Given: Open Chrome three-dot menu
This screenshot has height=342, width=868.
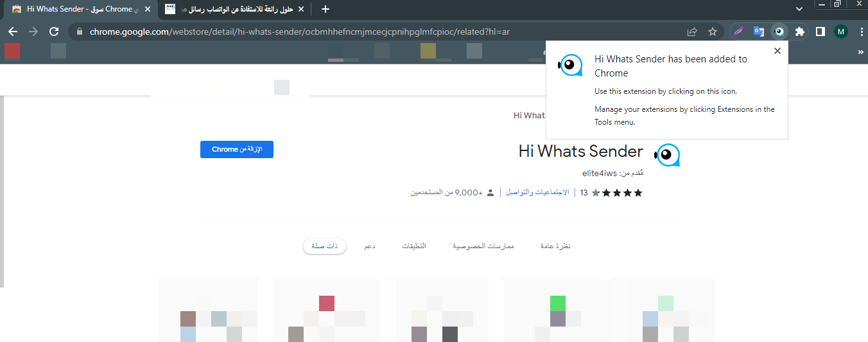Looking at the screenshot, I should pos(860,32).
